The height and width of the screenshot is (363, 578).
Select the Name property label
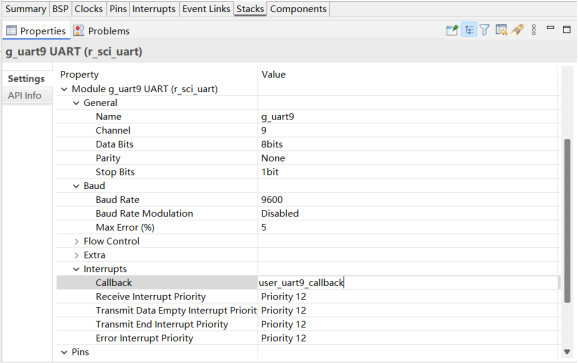108,117
